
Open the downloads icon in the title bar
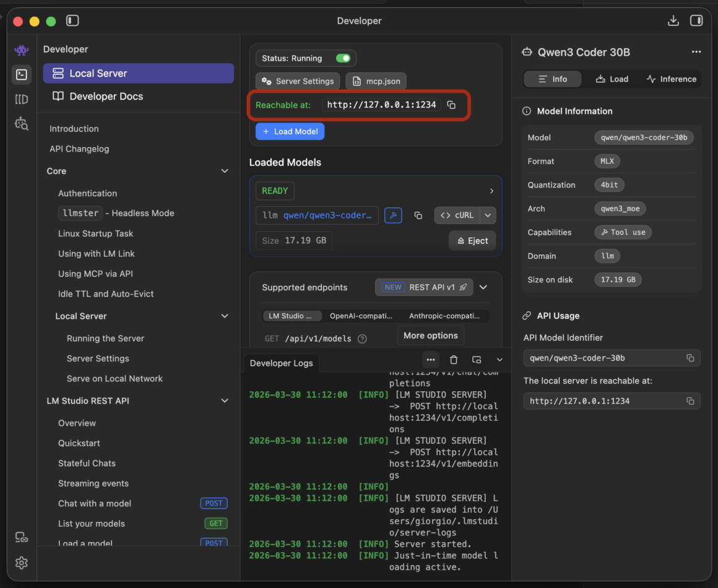tap(673, 20)
